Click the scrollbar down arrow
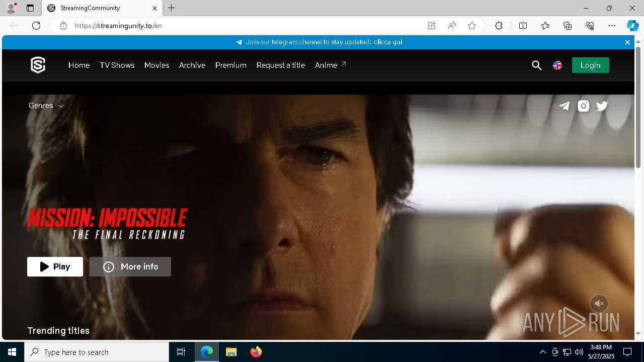This screenshot has height=362, width=644. 638,333
